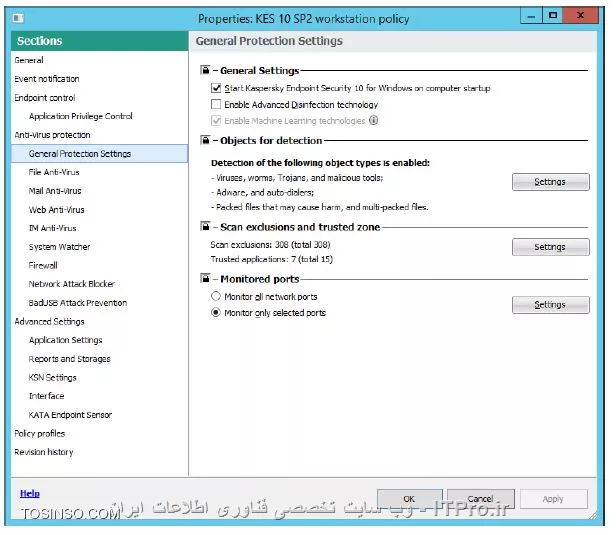Open KSN Settings section
The height and width of the screenshot is (535, 616).
[53, 378]
